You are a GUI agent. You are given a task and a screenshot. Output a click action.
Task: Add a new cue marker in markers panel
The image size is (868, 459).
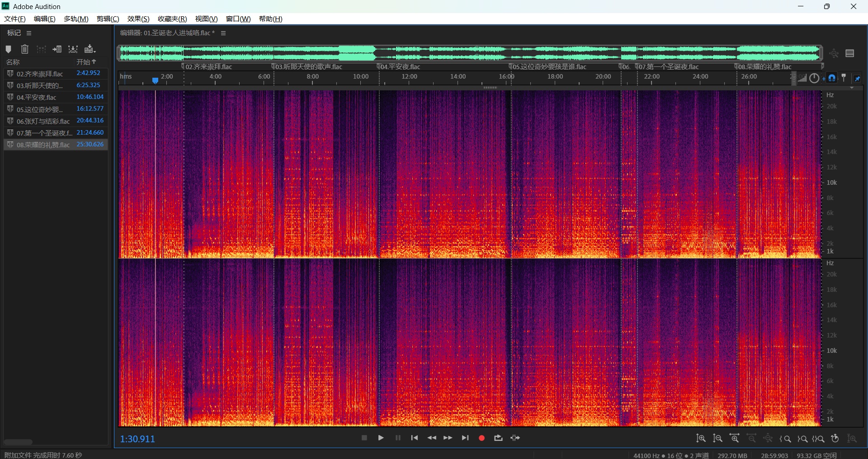pyautogui.click(x=8, y=49)
